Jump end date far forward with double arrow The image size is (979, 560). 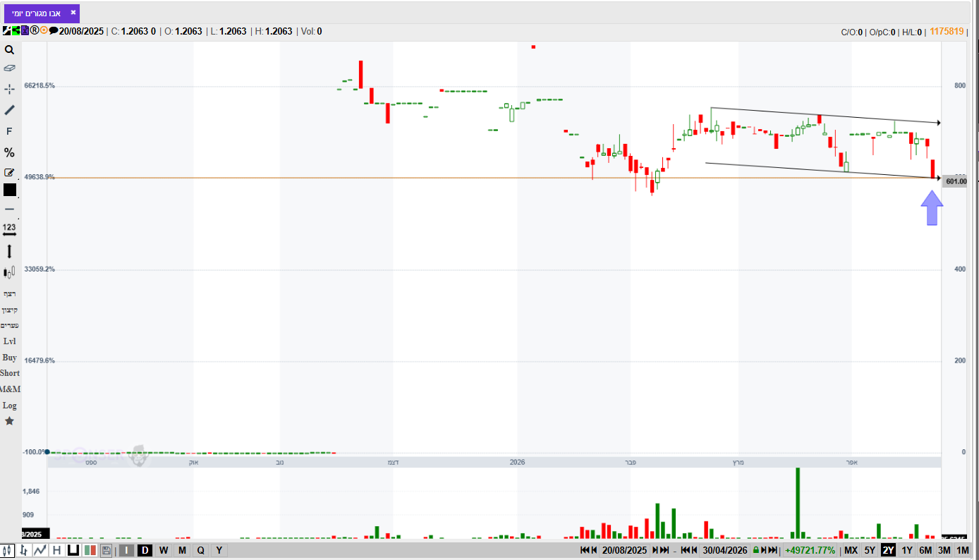tap(773, 550)
